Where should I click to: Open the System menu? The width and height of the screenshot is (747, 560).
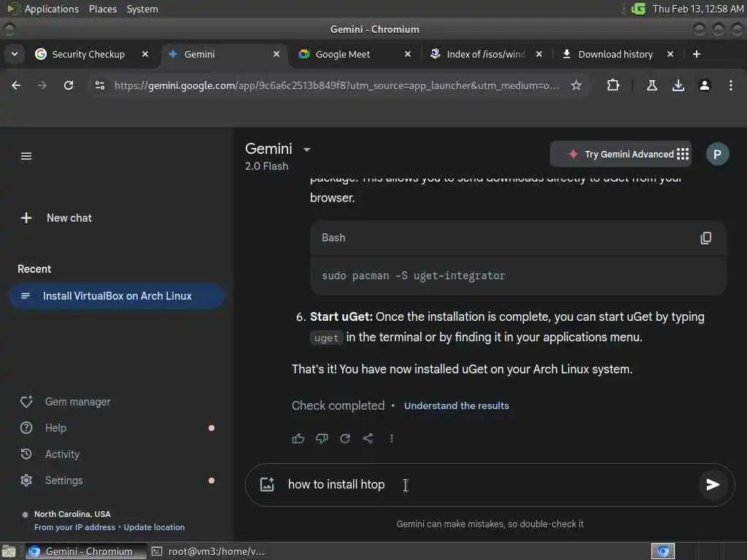click(142, 9)
